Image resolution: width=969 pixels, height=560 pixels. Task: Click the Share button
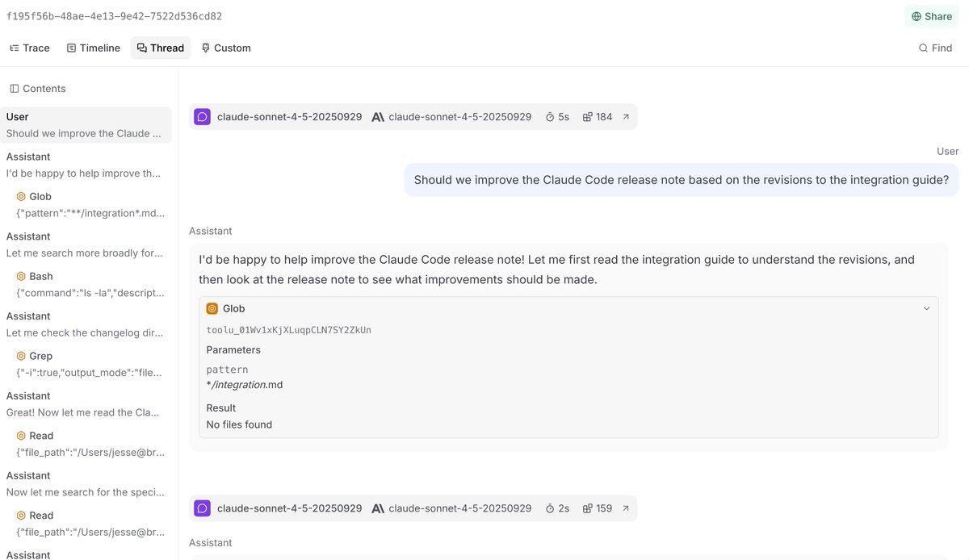pos(931,16)
